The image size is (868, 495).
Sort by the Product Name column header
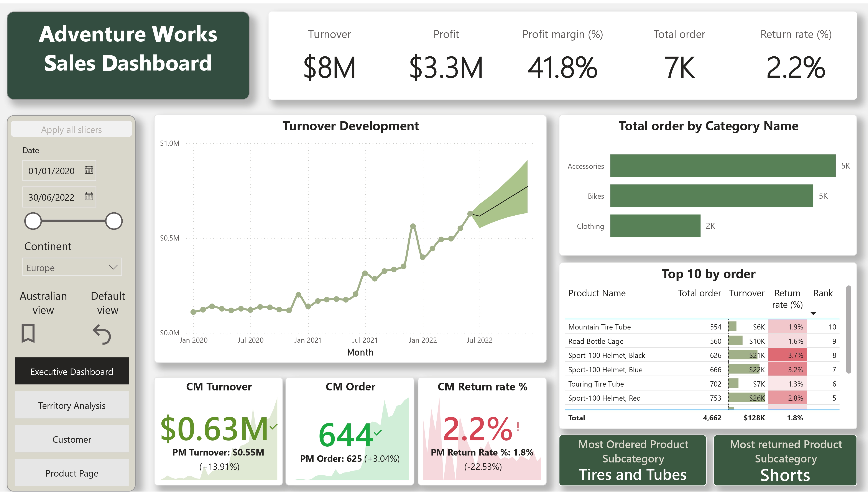[597, 293]
